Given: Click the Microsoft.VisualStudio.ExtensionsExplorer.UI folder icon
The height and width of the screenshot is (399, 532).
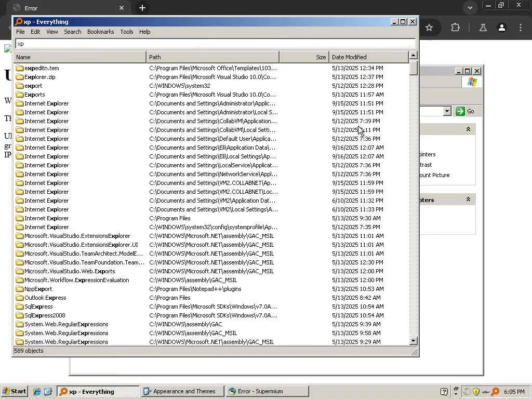Looking at the screenshot, I should (20, 245).
